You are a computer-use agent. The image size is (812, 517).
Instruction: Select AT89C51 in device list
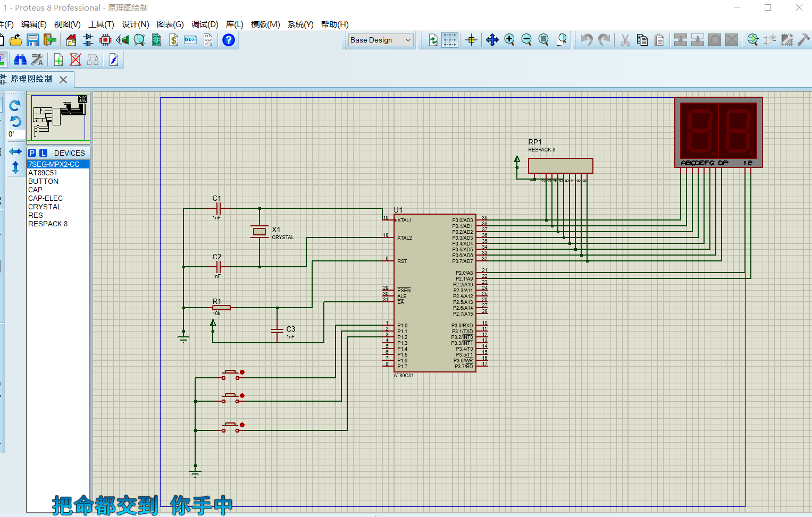tap(58, 173)
